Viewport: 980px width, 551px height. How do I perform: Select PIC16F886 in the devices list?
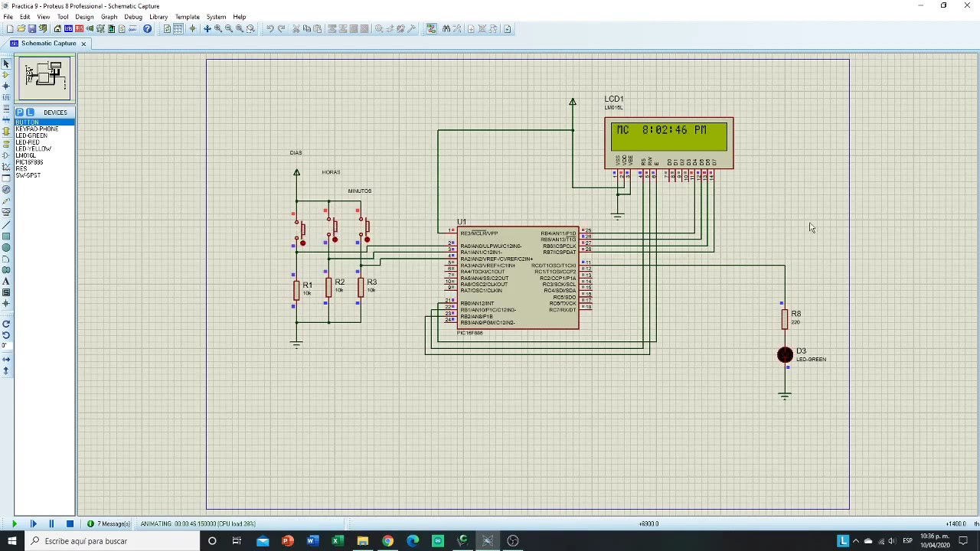(x=44, y=162)
